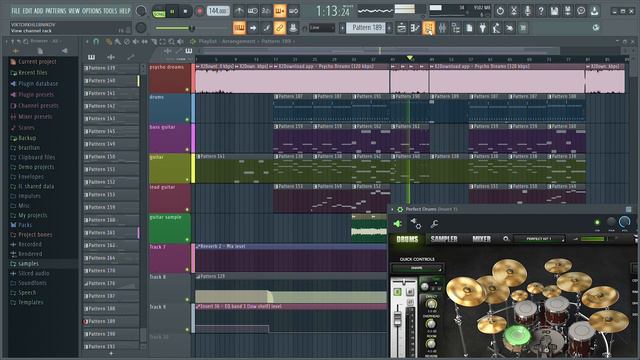Save project using the floppy disk icon

(554, 11)
